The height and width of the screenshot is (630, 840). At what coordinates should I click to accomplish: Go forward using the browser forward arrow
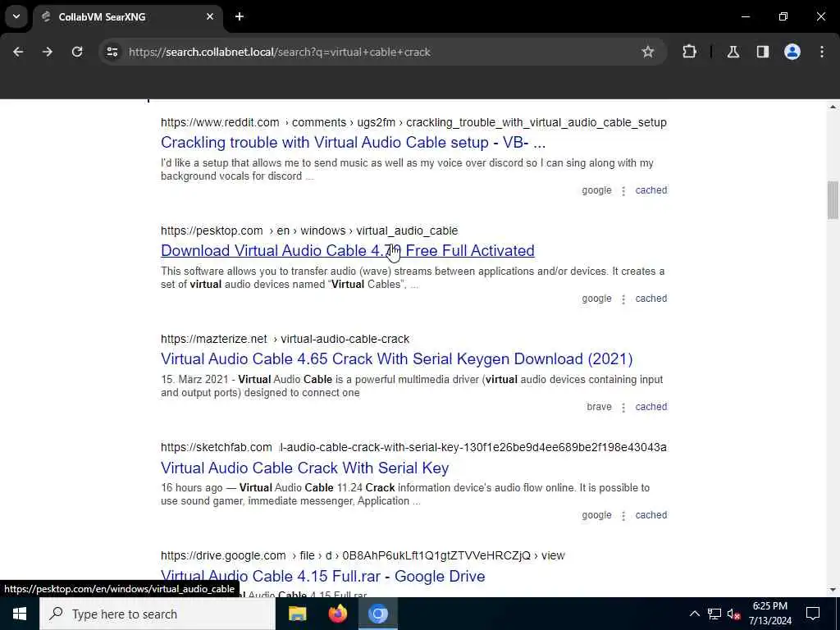pyautogui.click(x=48, y=52)
